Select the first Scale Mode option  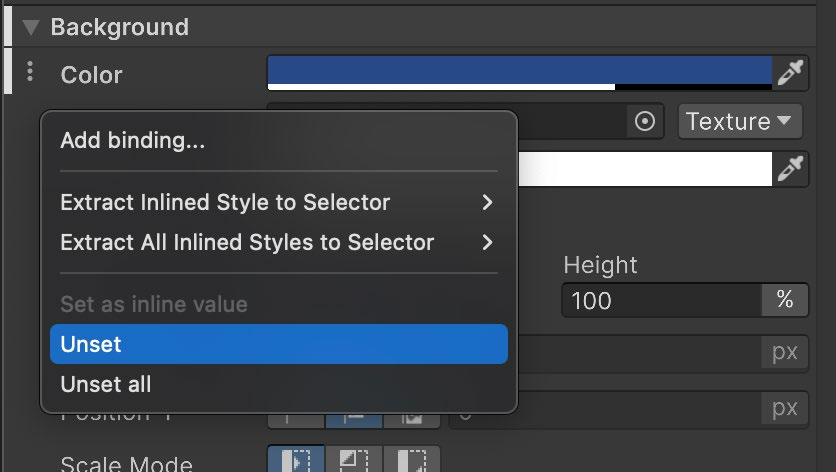click(x=296, y=459)
